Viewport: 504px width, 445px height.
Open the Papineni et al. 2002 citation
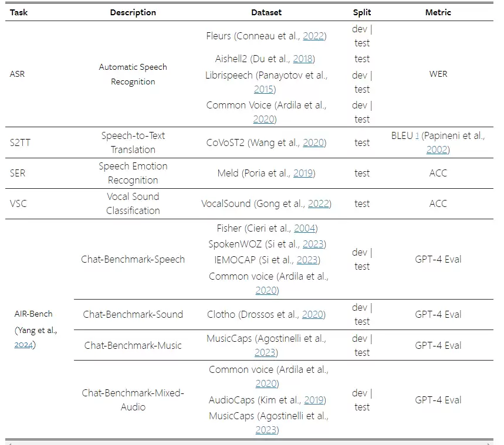437,150
